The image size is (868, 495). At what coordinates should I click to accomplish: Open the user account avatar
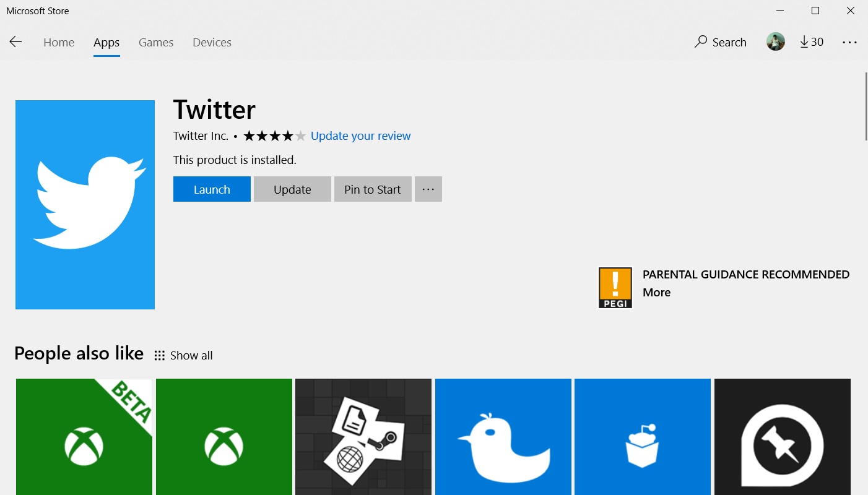tap(776, 42)
